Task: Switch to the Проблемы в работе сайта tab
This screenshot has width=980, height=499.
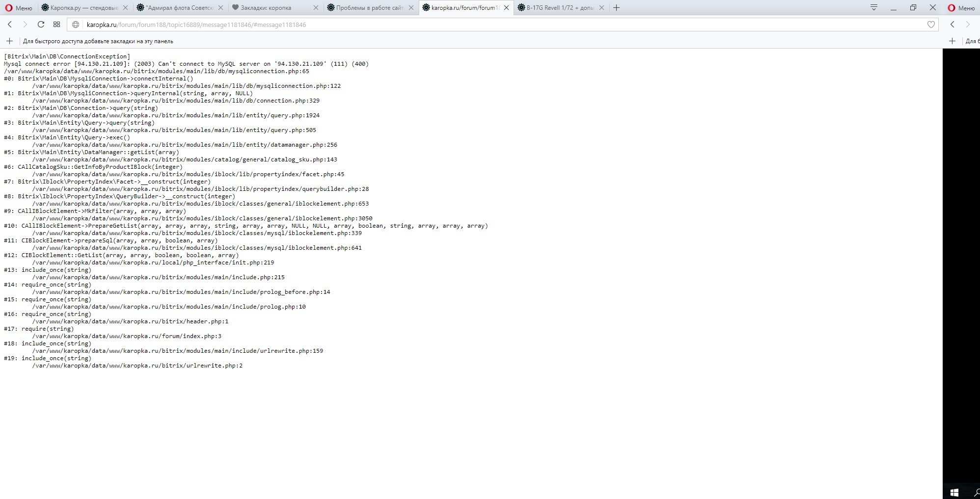Action: [x=369, y=8]
